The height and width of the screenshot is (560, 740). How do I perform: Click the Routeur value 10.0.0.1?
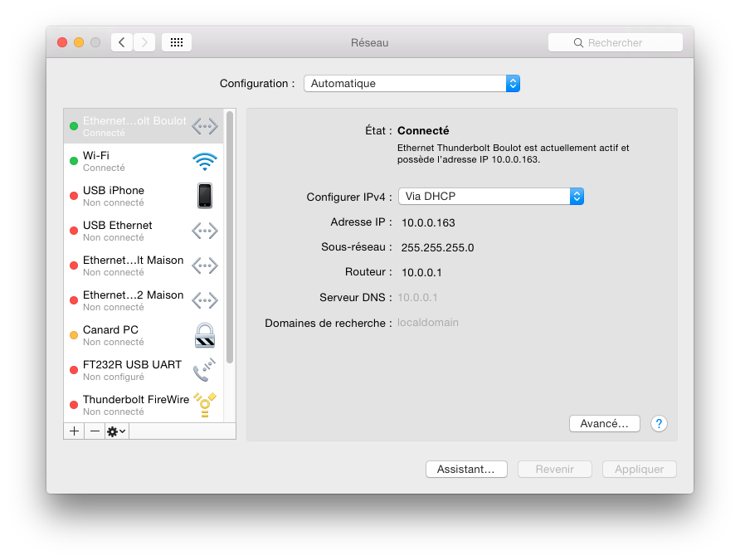click(421, 273)
